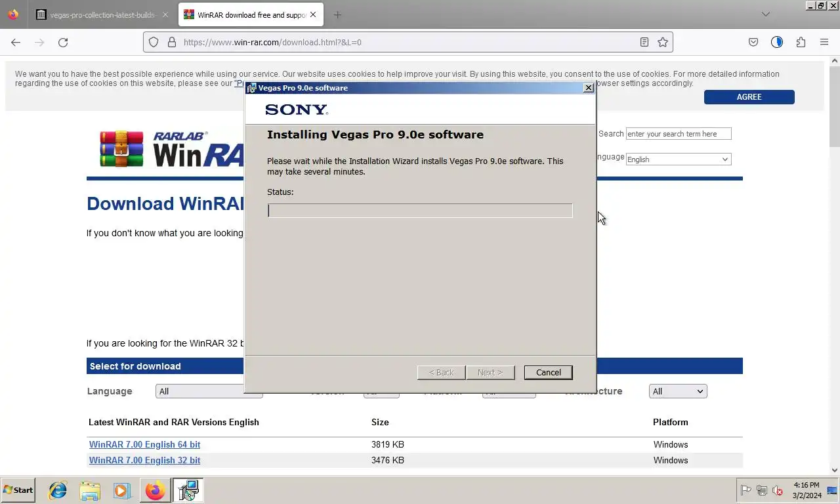Viewport: 840px width, 504px height.
Task: Click the padlock site security icon
Action: click(172, 42)
